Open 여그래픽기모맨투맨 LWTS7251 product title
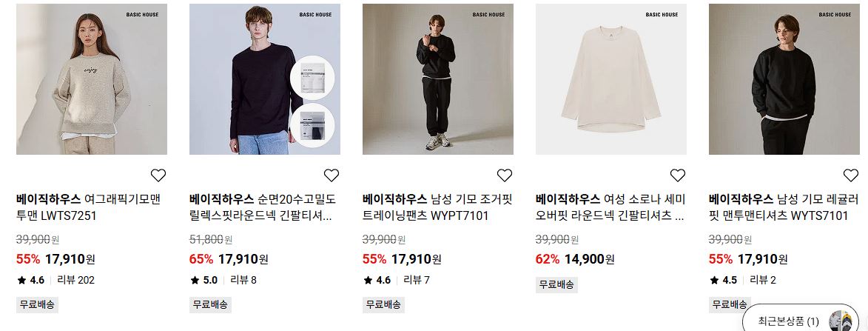868x331 pixels. pyautogui.click(x=89, y=207)
